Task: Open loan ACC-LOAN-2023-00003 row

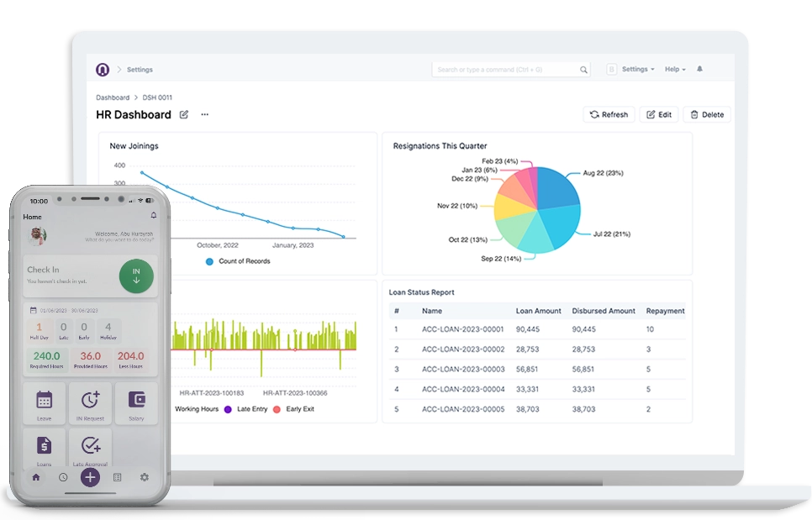Action: (537, 370)
